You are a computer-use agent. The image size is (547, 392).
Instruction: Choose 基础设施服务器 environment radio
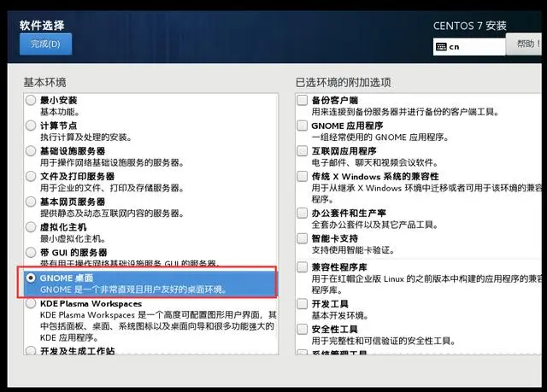[x=31, y=151]
